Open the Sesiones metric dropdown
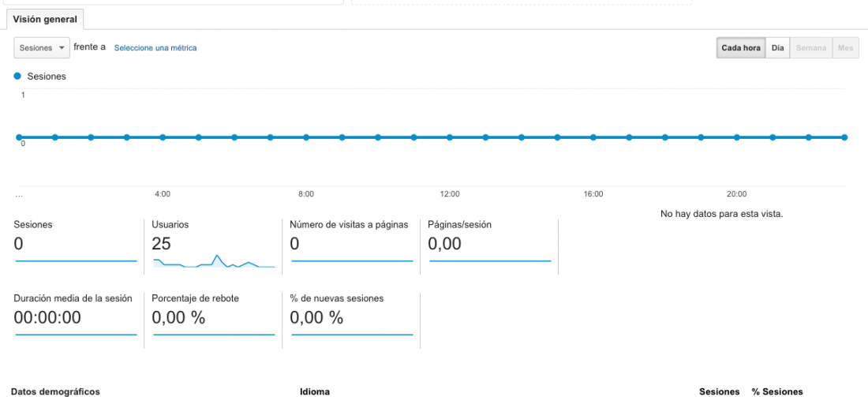 [42, 47]
